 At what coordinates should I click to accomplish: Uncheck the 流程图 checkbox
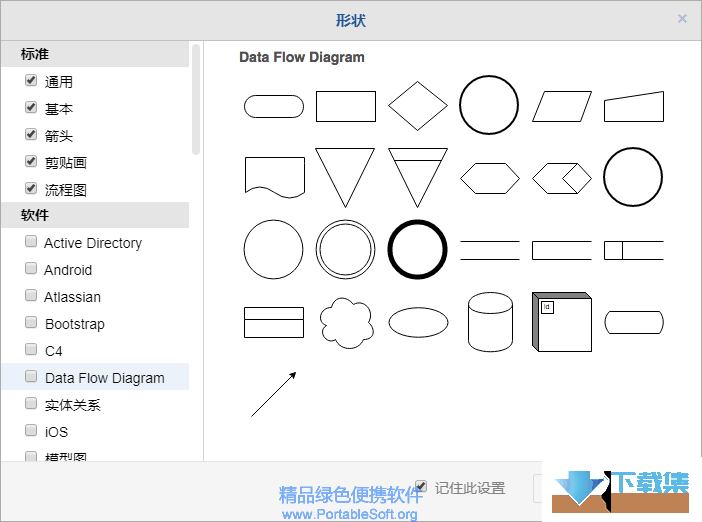pos(31,188)
